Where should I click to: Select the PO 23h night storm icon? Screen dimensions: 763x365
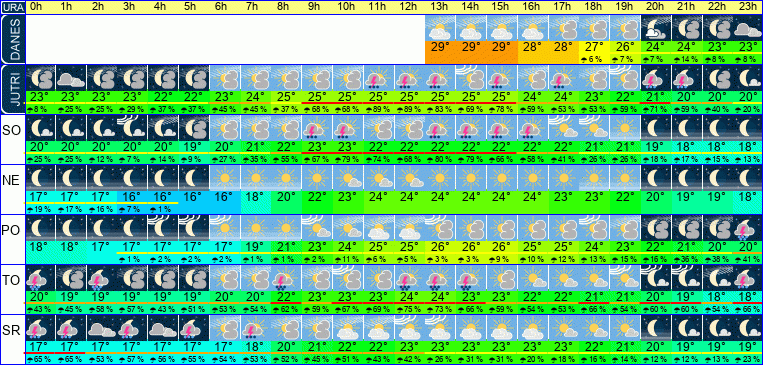tap(748, 228)
